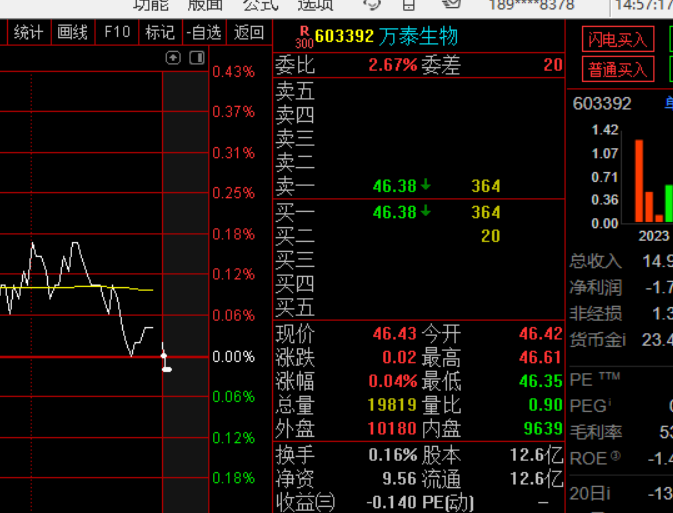This screenshot has width=673, height=513.
Task: Click the 603392 code in the right financial panel
Action: [x=602, y=103]
